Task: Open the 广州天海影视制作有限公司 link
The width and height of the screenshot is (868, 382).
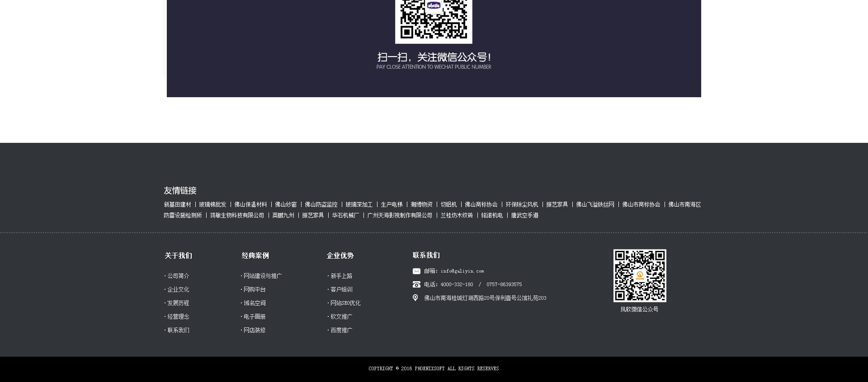Action: (400, 216)
